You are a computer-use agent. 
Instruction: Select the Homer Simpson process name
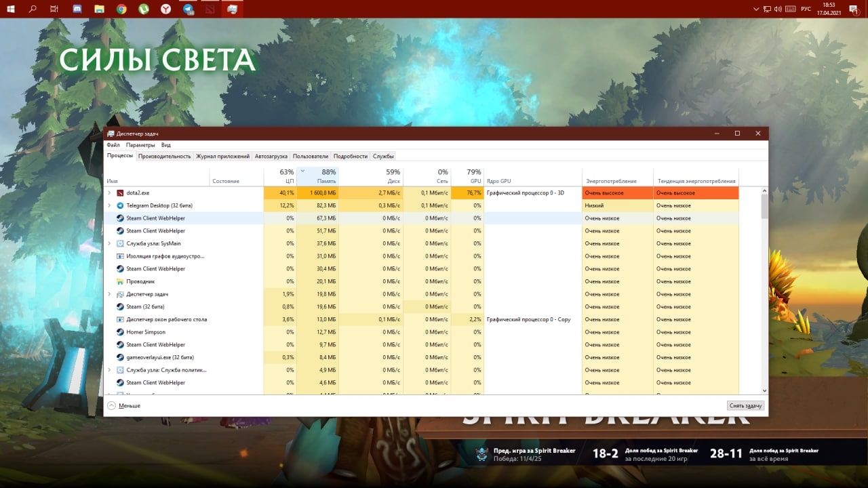click(146, 332)
